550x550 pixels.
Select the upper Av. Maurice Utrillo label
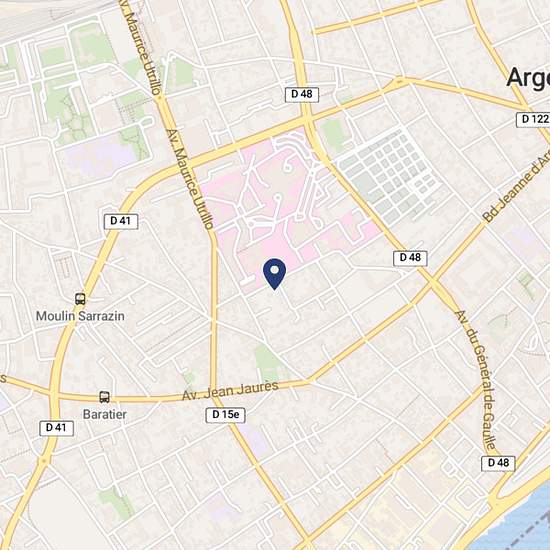[x=141, y=47]
